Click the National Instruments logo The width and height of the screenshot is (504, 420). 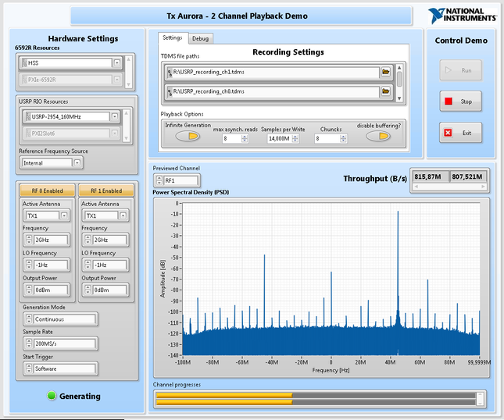(x=462, y=16)
